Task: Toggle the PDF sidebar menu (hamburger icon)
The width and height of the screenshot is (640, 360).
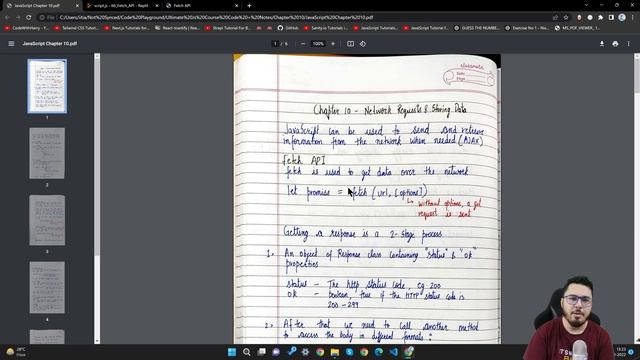Action: 11,44
